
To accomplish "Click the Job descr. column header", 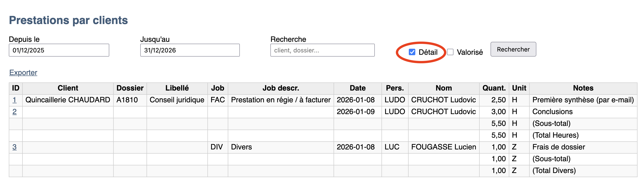I will [x=281, y=88].
